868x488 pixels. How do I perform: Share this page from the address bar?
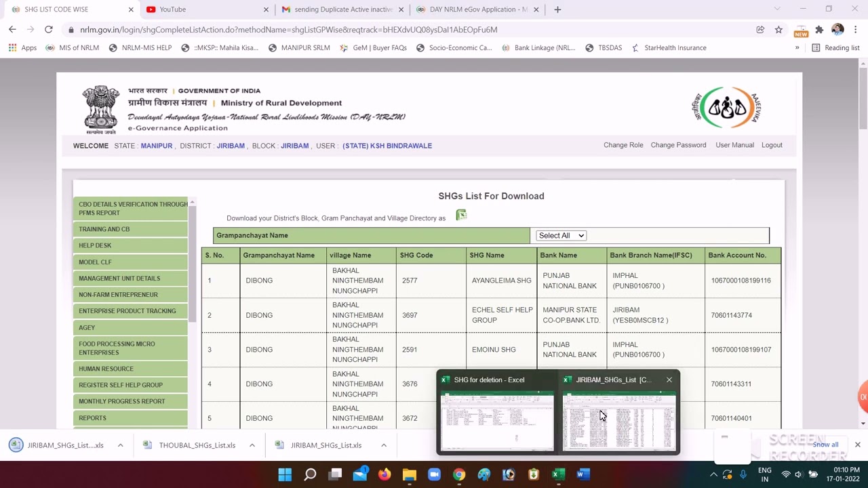tap(760, 30)
